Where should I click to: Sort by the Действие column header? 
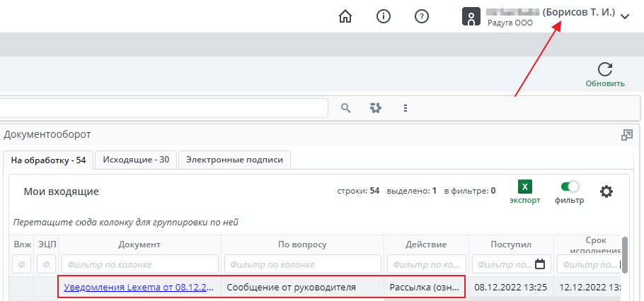pyautogui.click(x=426, y=244)
